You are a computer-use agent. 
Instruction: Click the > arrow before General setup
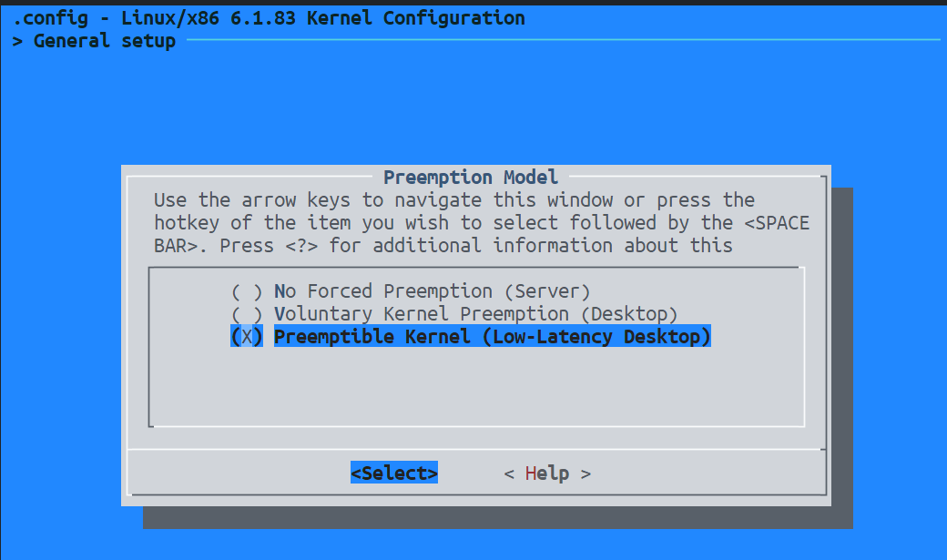point(17,41)
